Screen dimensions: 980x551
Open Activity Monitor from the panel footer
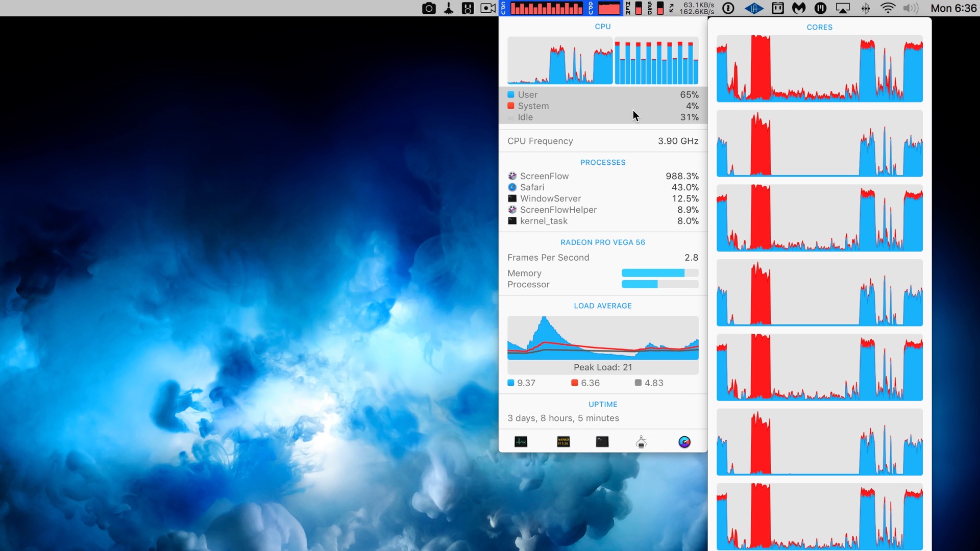tap(521, 442)
